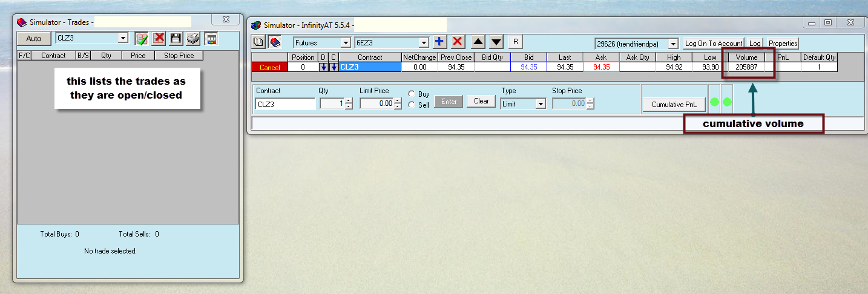
Task: Save trades with the floppy disk icon
Action: 176,39
